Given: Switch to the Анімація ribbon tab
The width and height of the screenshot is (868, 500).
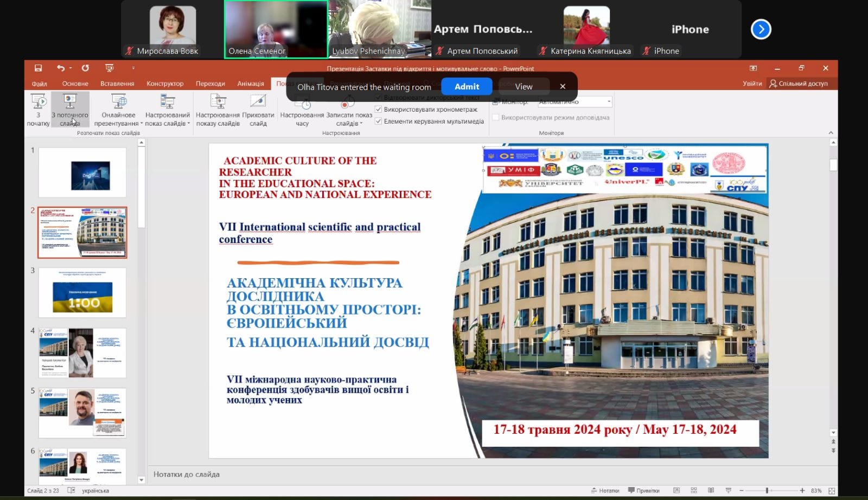Looking at the screenshot, I should (x=251, y=84).
